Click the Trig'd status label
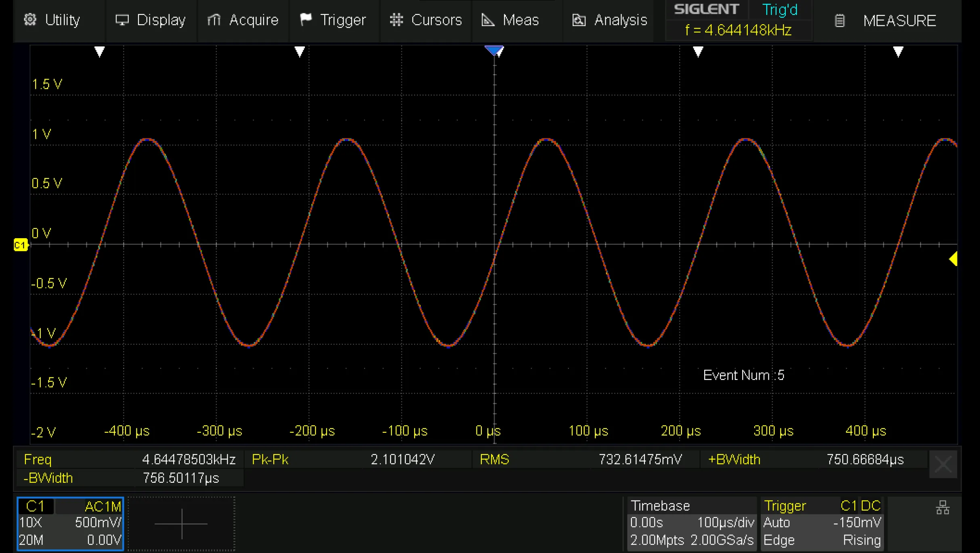 pyautogui.click(x=779, y=9)
